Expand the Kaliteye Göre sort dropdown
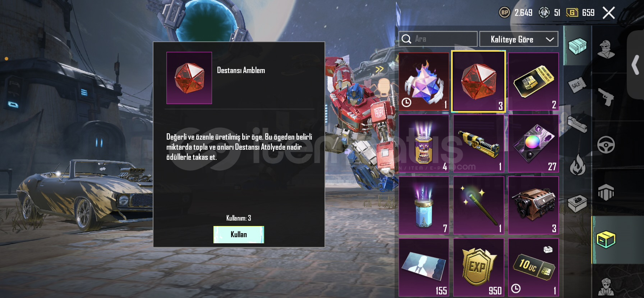Image resolution: width=644 pixels, height=298 pixels. coord(519,39)
